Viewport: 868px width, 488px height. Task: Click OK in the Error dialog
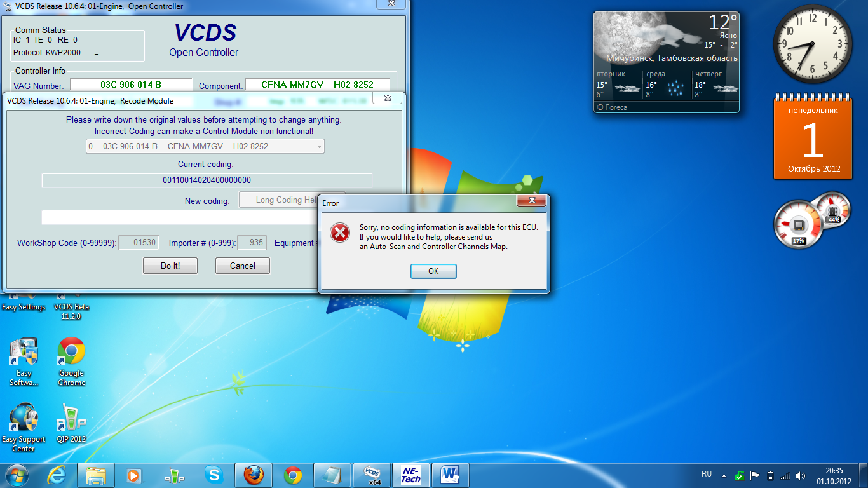(433, 271)
